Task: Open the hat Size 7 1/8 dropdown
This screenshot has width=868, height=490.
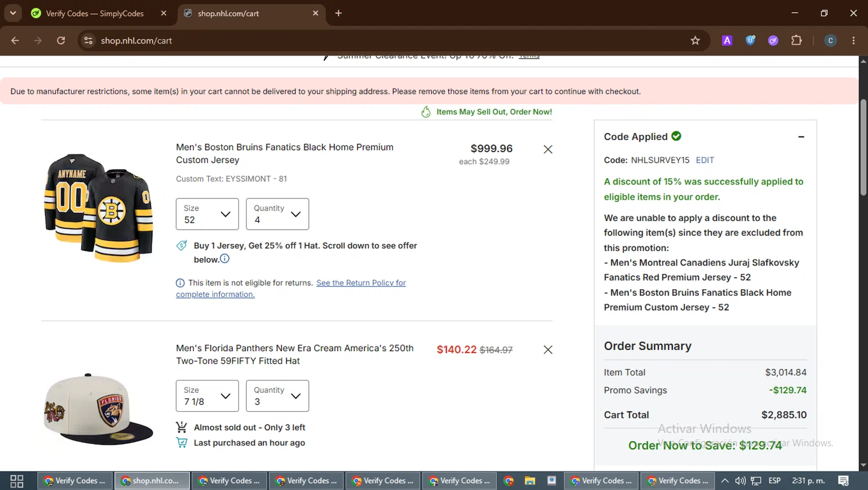Action: pos(207,396)
